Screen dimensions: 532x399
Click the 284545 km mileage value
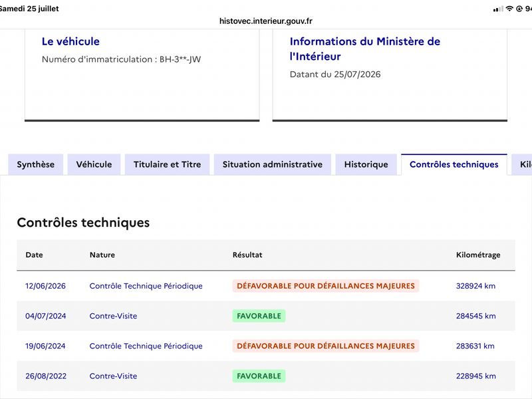(x=475, y=317)
